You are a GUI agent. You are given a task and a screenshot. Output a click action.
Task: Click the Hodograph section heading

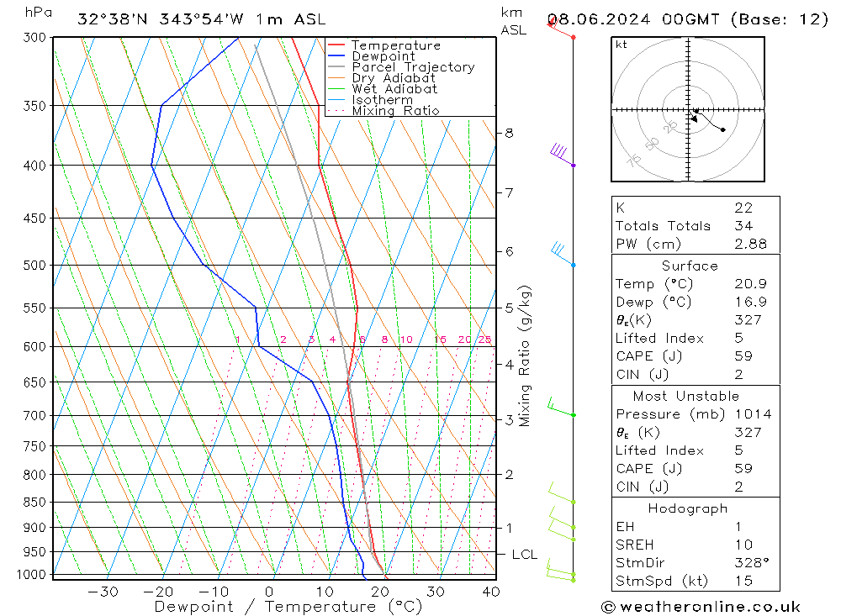click(x=688, y=508)
